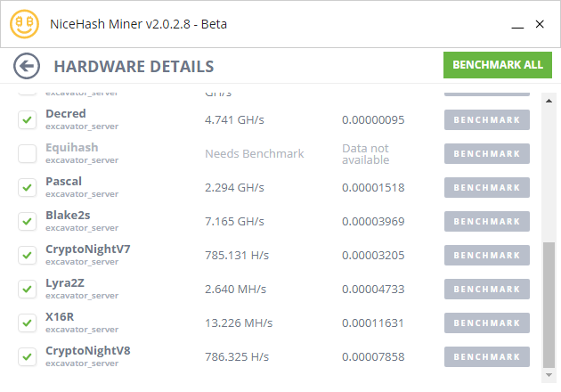Disable the CryptoNightV7 checkbox
Viewport: 561px width, 392px height.
[x=28, y=255]
